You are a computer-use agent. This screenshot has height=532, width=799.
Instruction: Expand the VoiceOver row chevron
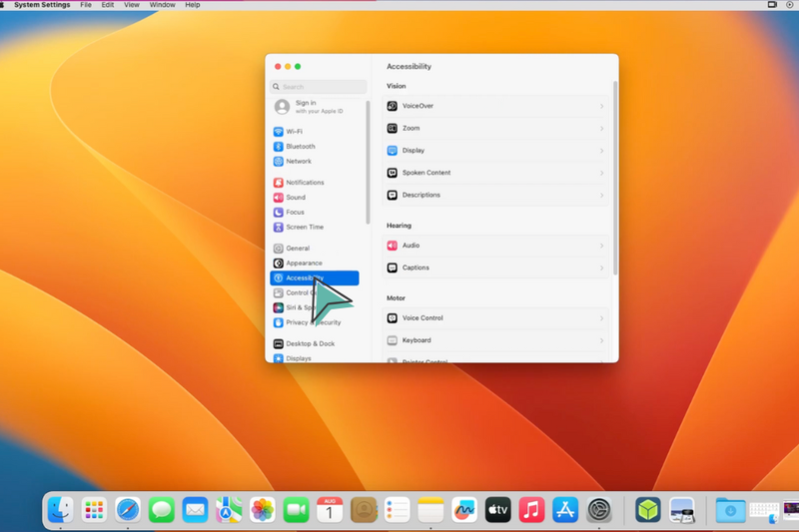[x=602, y=107]
